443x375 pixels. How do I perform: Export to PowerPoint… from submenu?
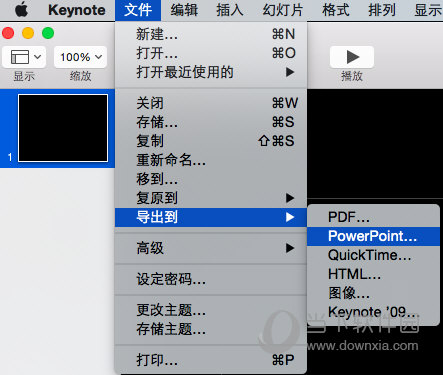coord(373,236)
